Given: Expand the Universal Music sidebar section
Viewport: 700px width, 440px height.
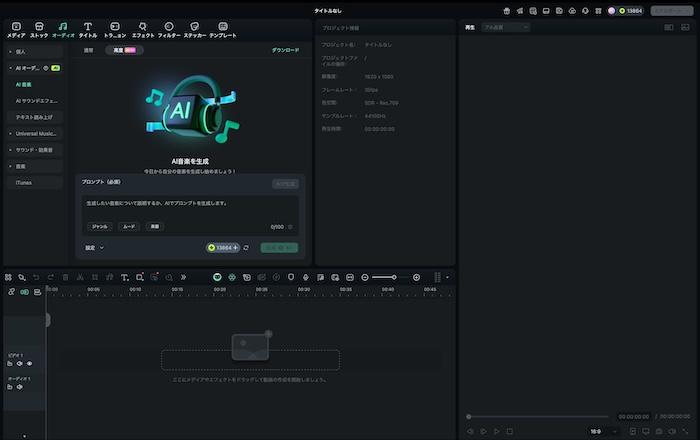Looking at the screenshot, I should (x=34, y=133).
